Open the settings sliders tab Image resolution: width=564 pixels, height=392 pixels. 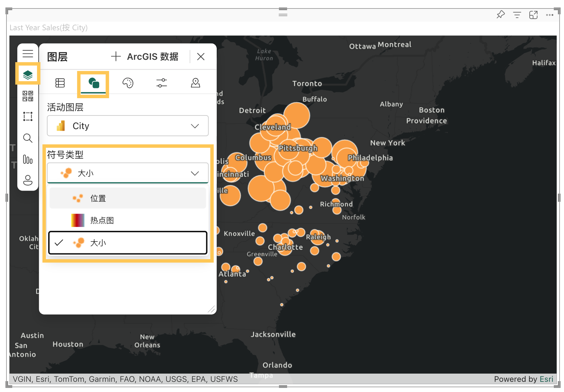tap(161, 82)
